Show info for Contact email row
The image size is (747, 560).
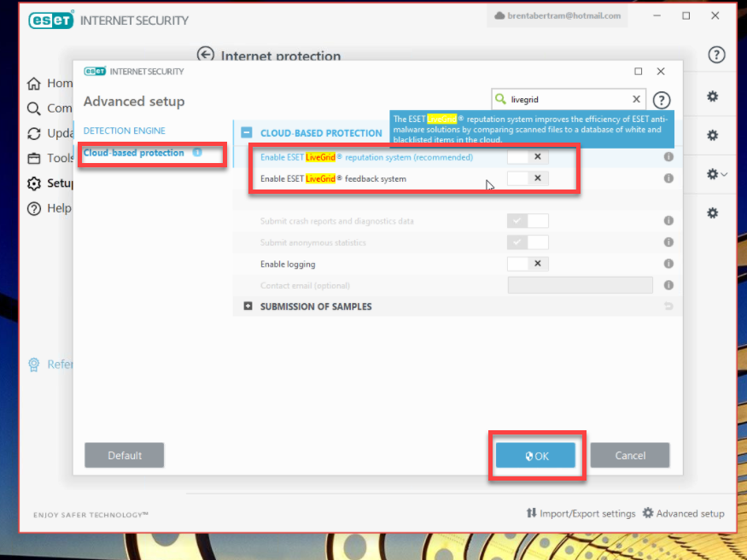click(668, 285)
